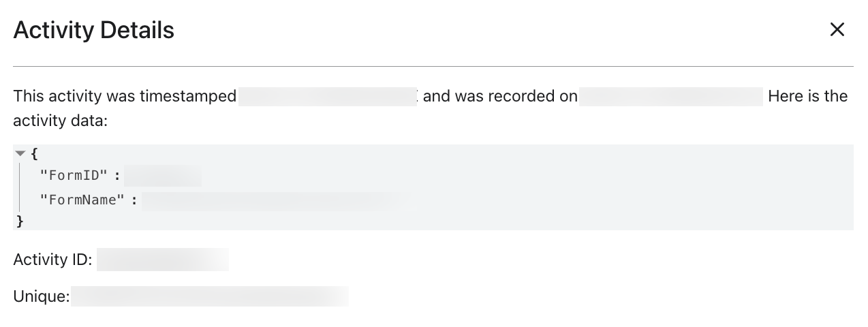The height and width of the screenshot is (327, 868).
Task: Click the blurred Activity ID value
Action: click(x=162, y=260)
